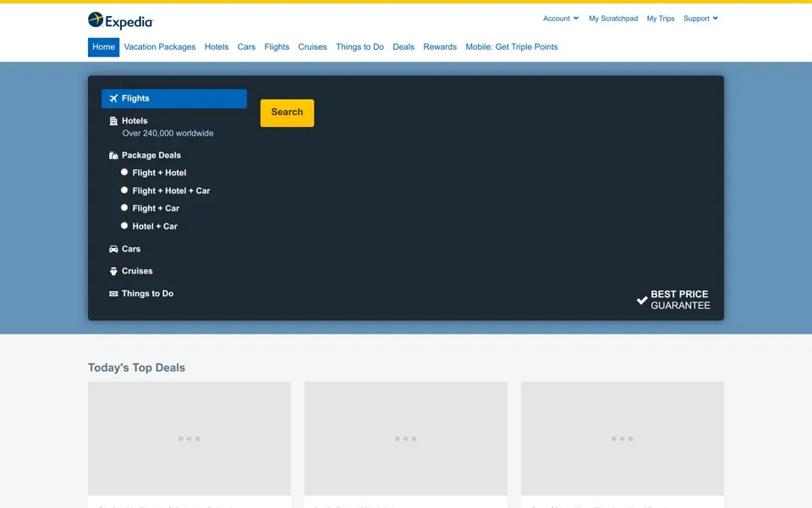Screen dimensions: 812x508
Task: Select the Hotel + Car radio button
Action: [124, 226]
